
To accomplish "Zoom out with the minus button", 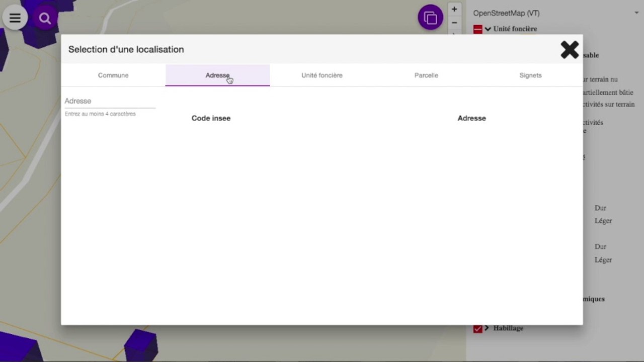I will [x=454, y=23].
